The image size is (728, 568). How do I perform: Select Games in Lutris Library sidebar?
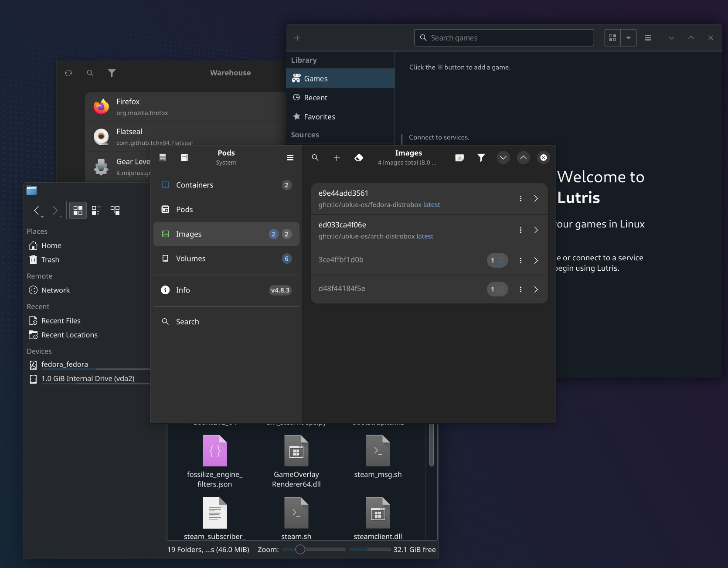[340, 78]
